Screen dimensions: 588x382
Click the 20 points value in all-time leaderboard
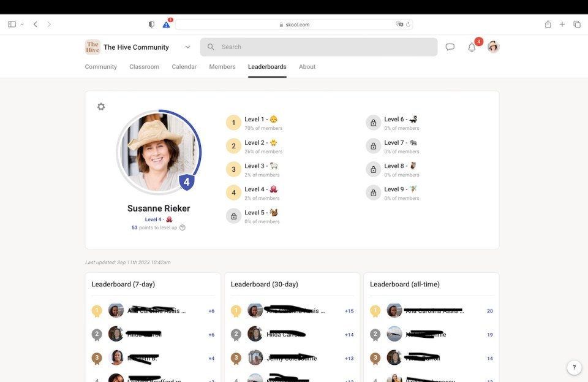(x=490, y=311)
